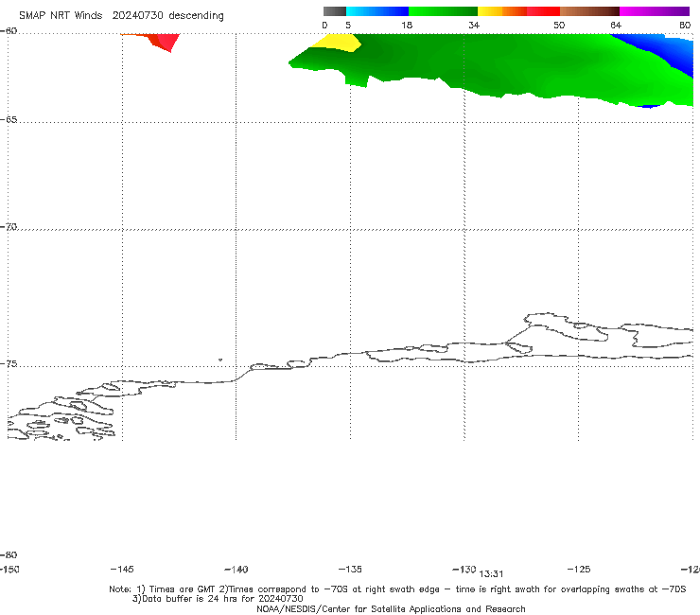Click the longitude label '-135'
700x615 pixels.
coord(350,569)
